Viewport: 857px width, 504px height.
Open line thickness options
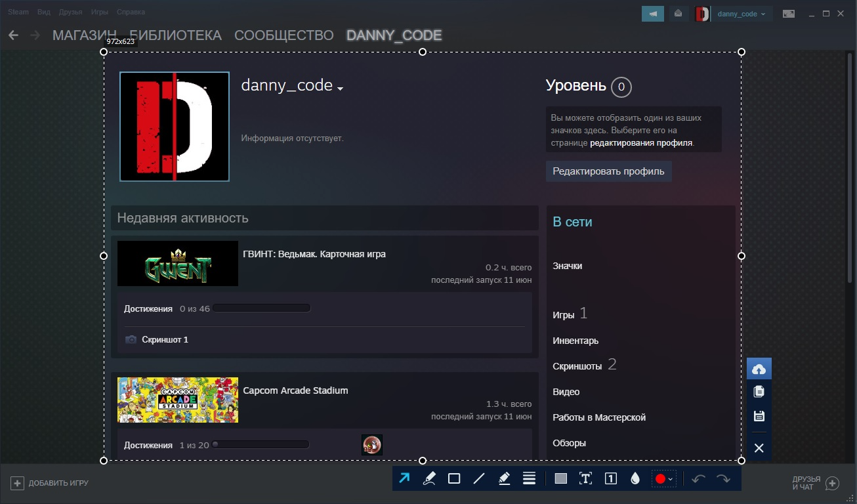coord(529,478)
